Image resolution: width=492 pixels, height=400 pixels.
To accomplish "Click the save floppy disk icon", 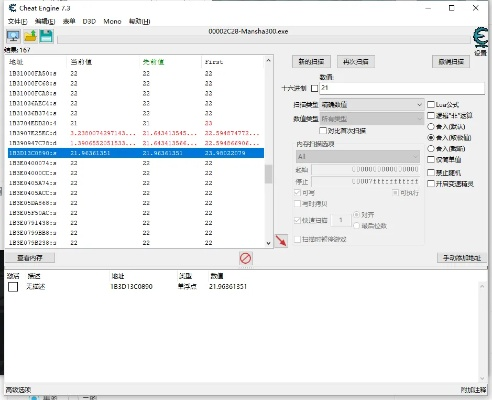I will coord(46,36).
